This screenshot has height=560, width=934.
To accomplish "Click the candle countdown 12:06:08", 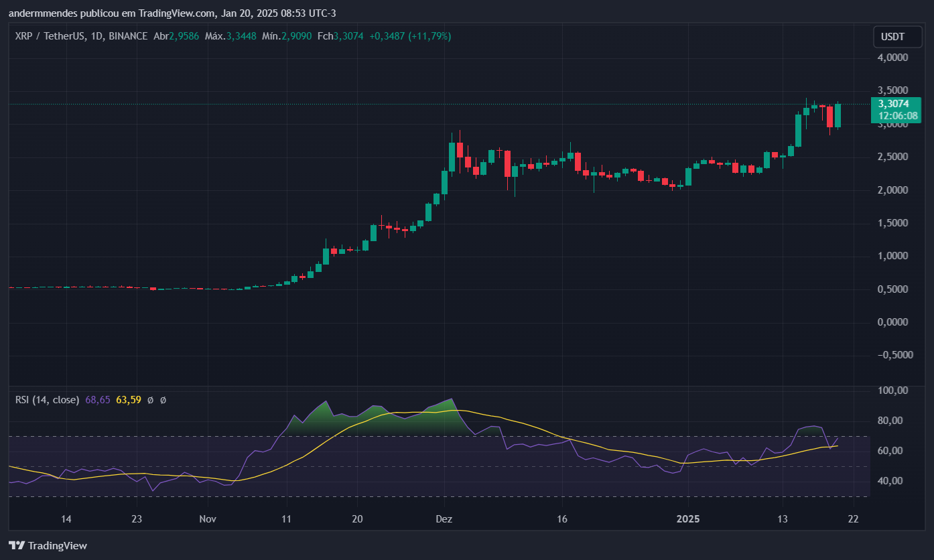I will click(898, 116).
